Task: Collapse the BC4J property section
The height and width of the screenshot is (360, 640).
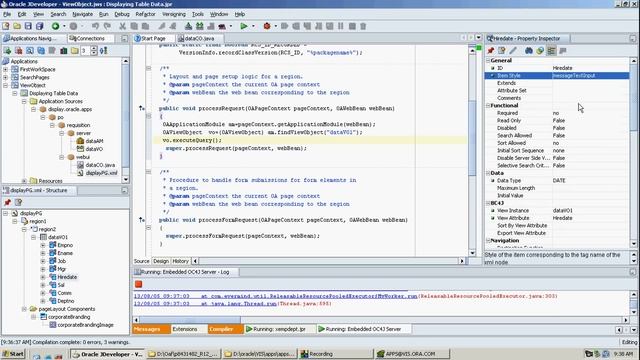Action: (488, 203)
